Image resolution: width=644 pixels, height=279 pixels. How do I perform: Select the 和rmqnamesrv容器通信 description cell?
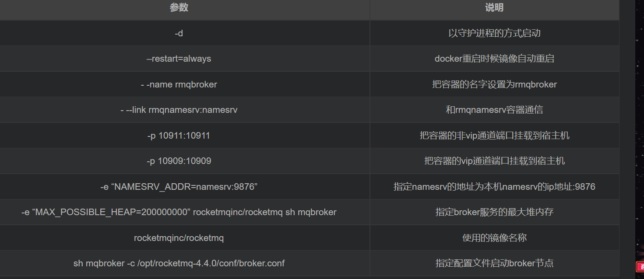pos(494,110)
